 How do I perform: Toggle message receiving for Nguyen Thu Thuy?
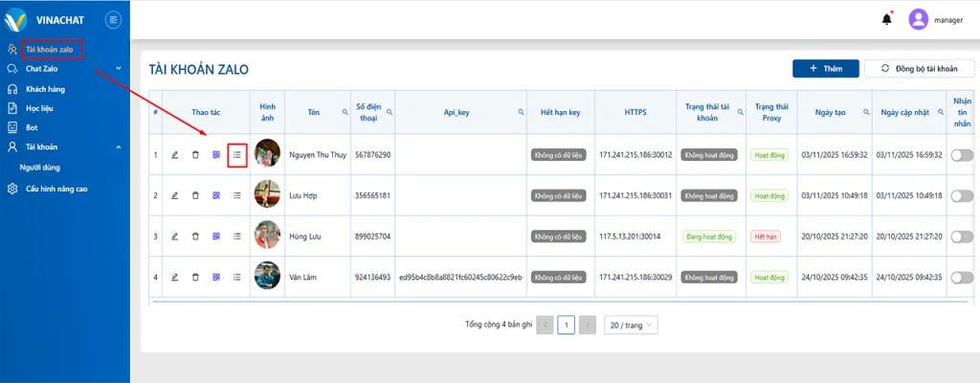click(x=962, y=154)
